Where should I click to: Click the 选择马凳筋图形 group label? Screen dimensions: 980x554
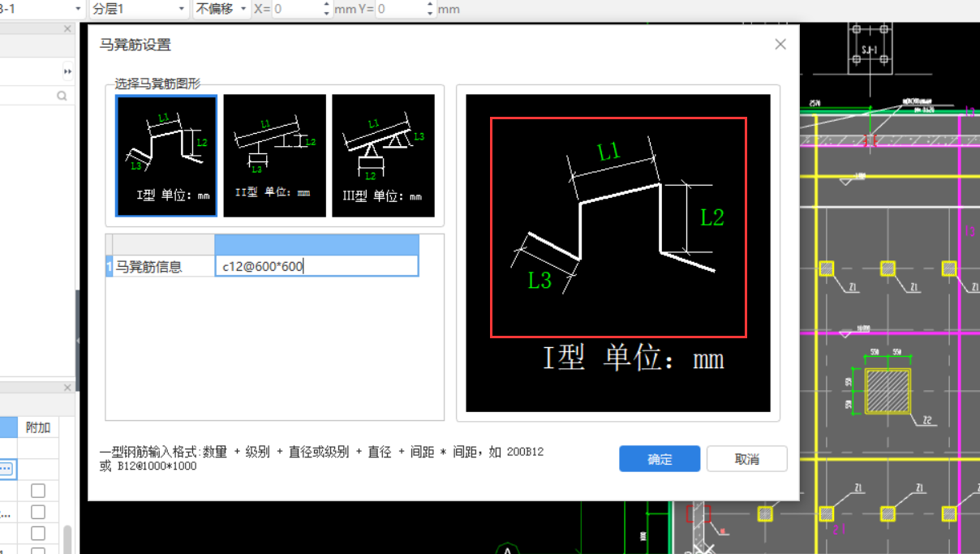157,84
